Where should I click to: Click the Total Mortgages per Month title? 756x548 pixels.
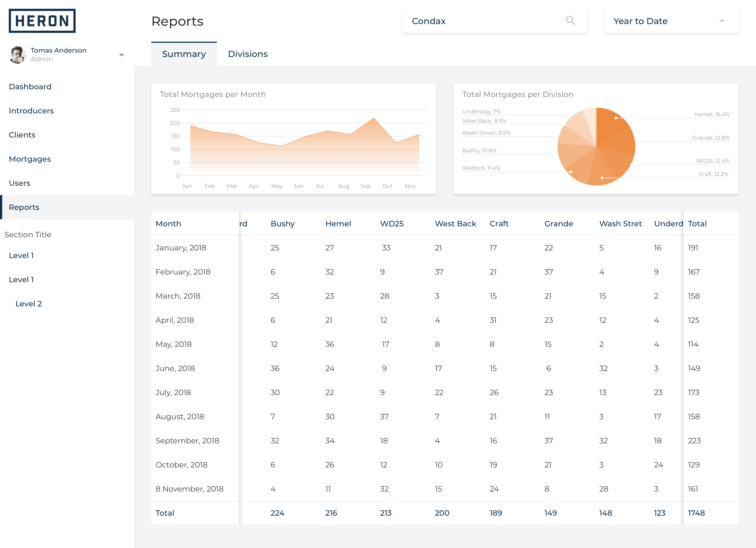tap(213, 94)
